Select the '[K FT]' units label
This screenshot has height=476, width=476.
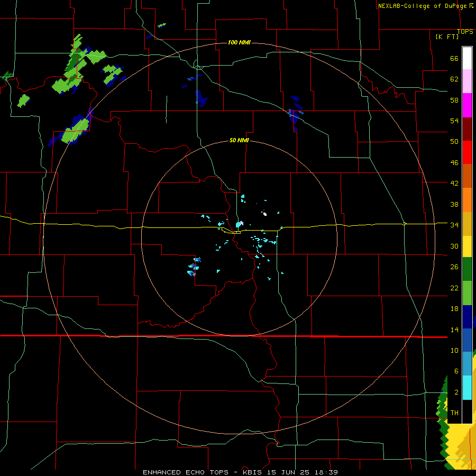(447, 36)
